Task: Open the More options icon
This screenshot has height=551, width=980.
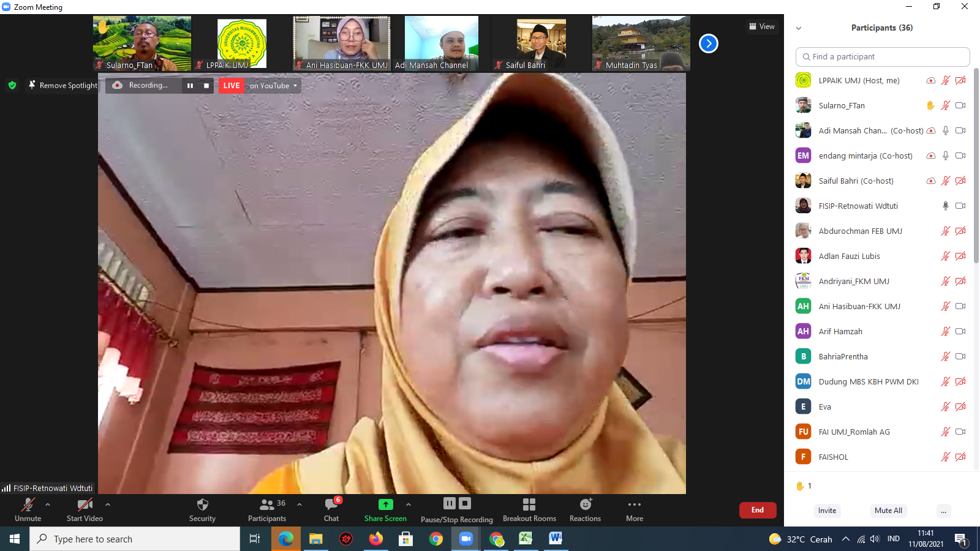Action: tap(635, 504)
